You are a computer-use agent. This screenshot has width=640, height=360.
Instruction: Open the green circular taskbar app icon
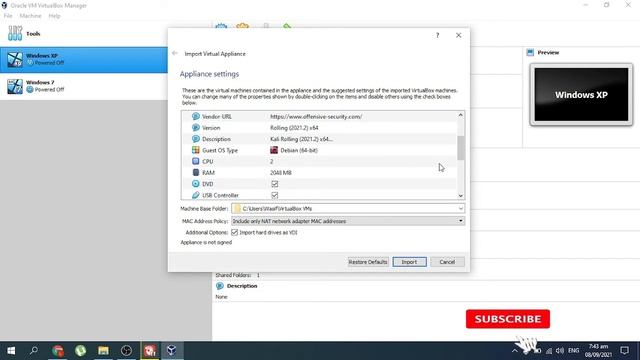80,351
